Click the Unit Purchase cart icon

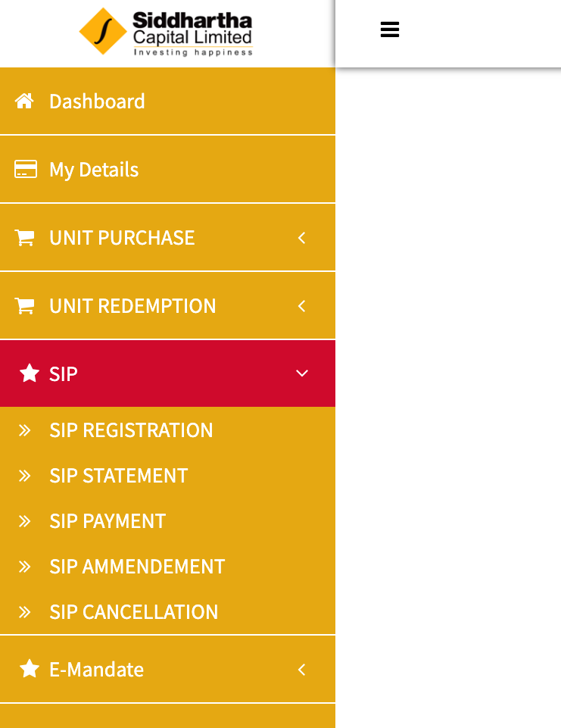(x=24, y=237)
